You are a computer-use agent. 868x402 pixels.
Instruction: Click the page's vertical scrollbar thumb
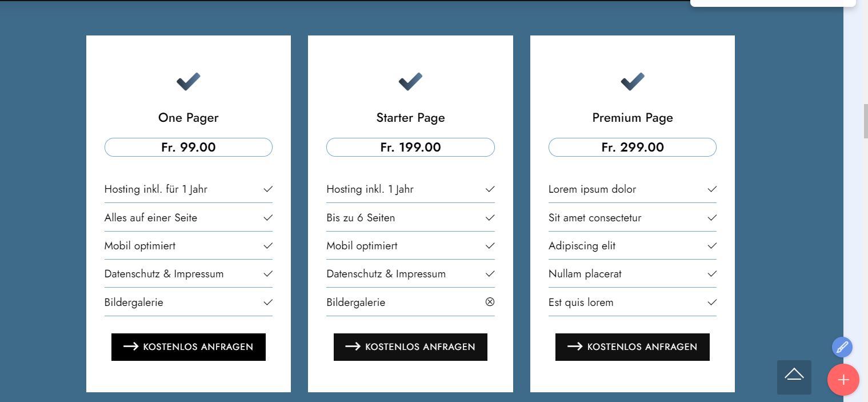coord(865,121)
